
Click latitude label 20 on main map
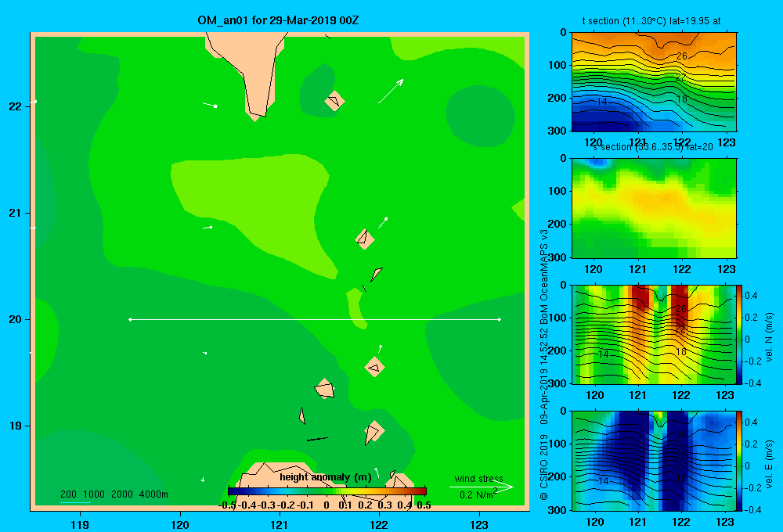[x=16, y=319]
